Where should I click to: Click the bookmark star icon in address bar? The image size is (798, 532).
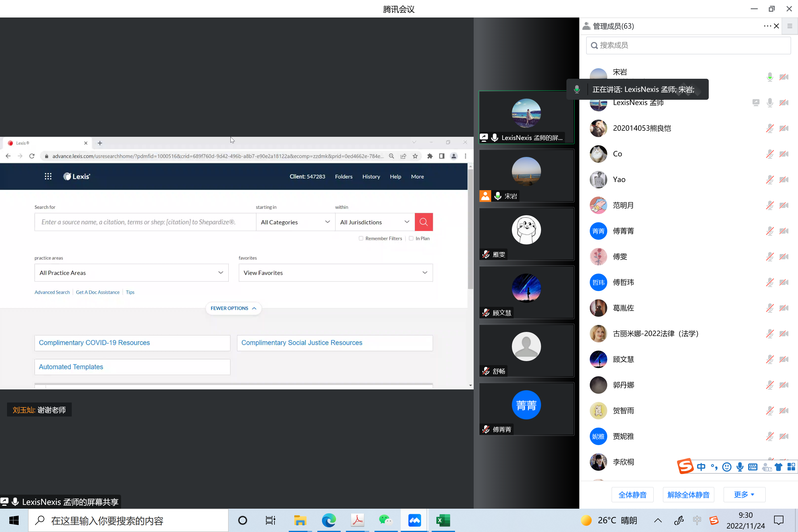click(x=415, y=156)
